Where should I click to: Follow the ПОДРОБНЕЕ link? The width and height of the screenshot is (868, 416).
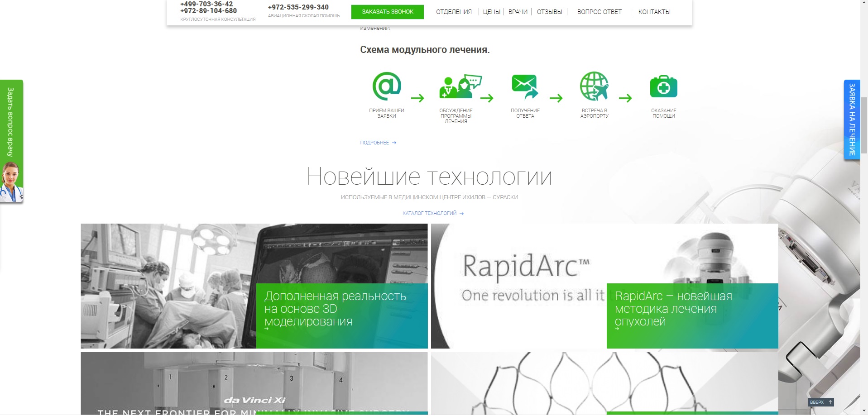point(378,143)
